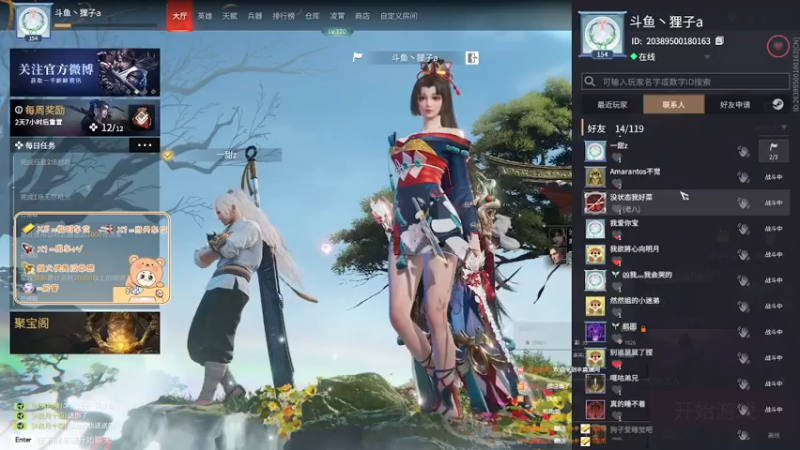Screen dimensions: 800x450
Task: Click the 战斗中 status of Amarantos不觉
Action: point(773,177)
